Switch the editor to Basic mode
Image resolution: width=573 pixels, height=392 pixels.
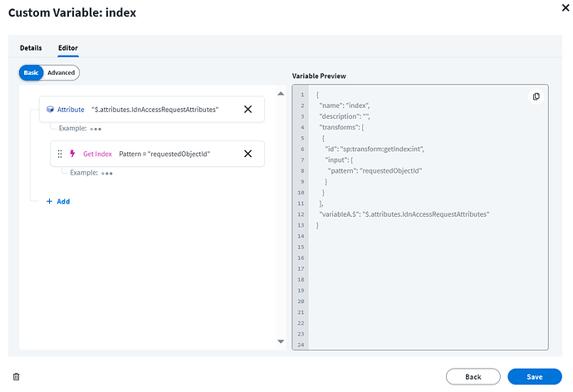[x=31, y=73]
